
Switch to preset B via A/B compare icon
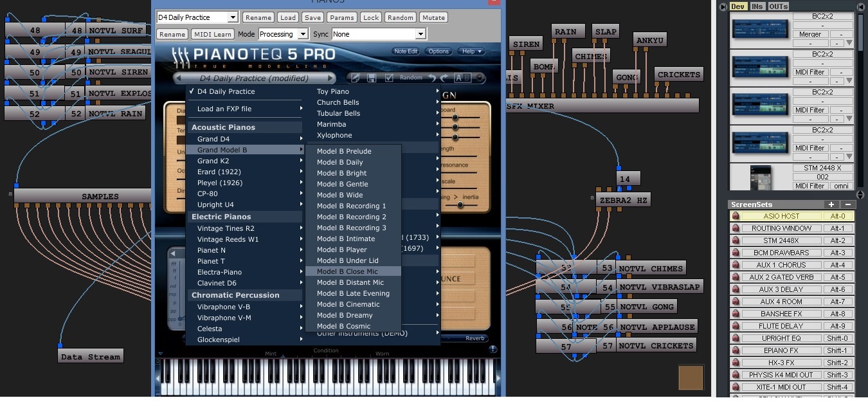[x=467, y=78]
